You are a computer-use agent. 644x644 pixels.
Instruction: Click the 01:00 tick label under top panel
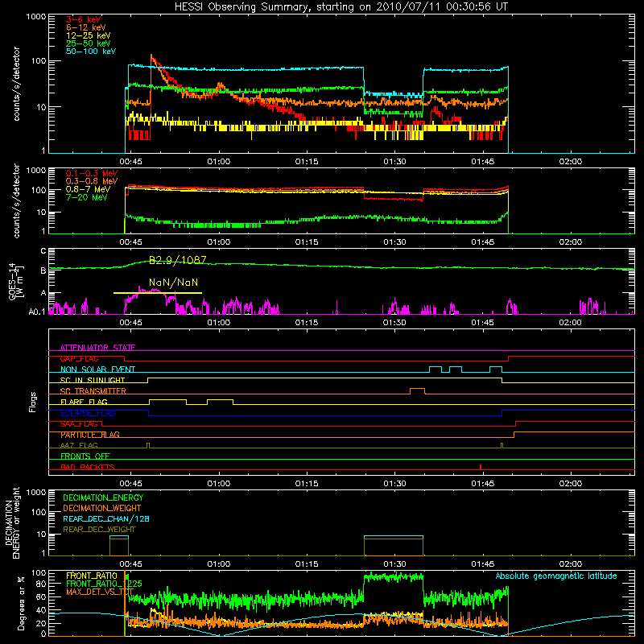pos(218,162)
